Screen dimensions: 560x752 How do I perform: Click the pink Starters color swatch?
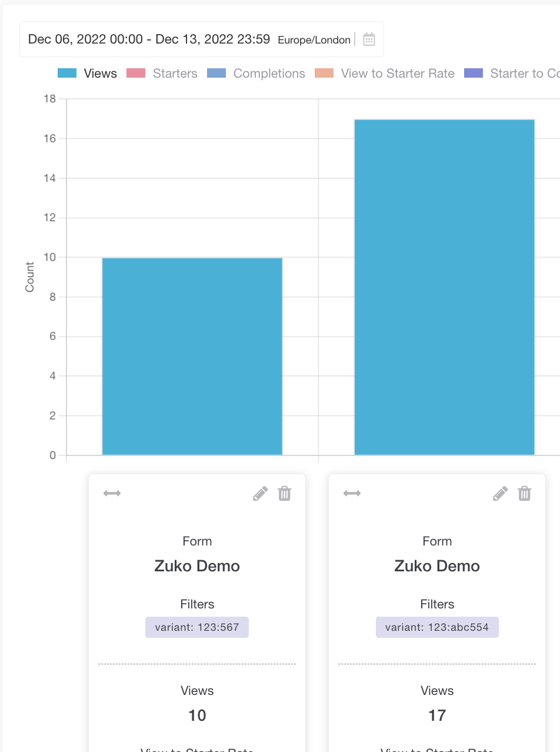[x=136, y=73]
